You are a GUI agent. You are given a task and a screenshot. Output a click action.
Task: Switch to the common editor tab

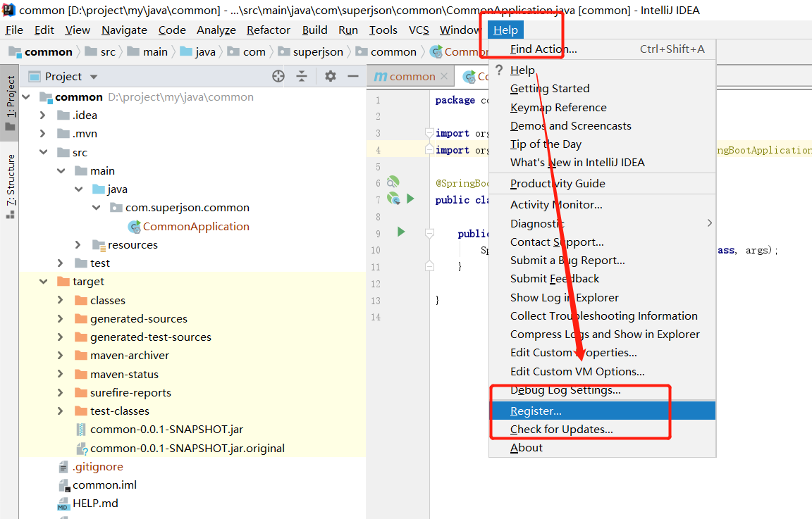click(x=412, y=77)
